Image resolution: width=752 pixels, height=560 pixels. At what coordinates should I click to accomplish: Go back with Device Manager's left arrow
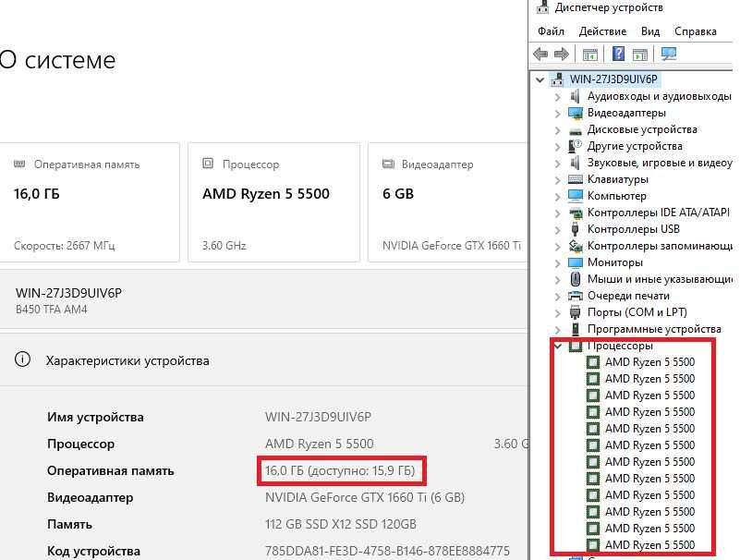pos(540,54)
